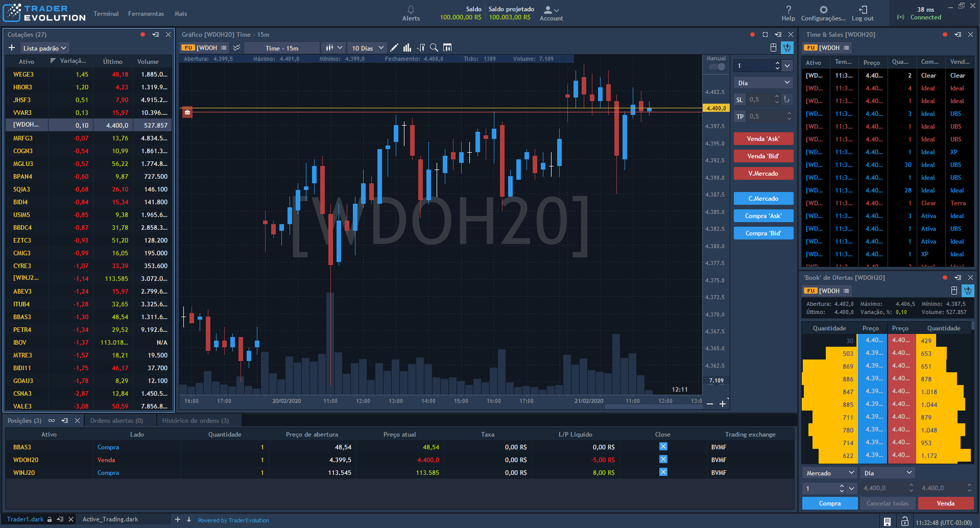
Task: Click the 'Cancelar todas' button
Action: point(887,503)
